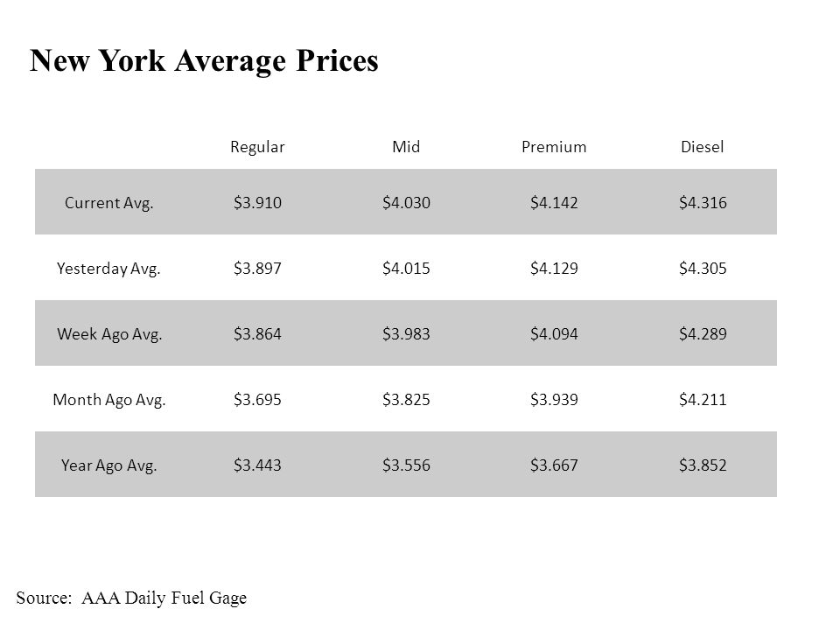This screenshot has height=630, width=840.
Task: Select year ago diesel price $3.852
Action: 703,465
